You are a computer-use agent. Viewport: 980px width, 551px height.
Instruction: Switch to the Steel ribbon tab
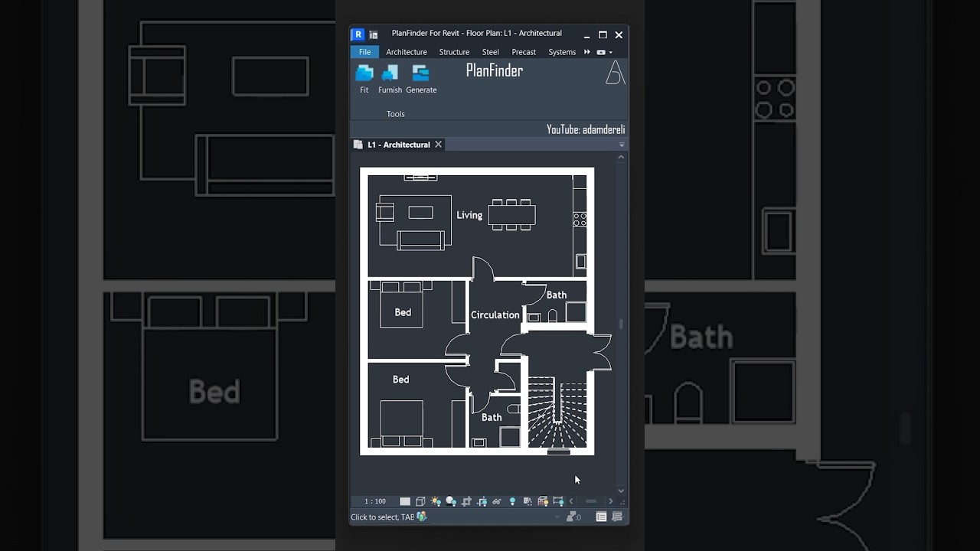(491, 52)
